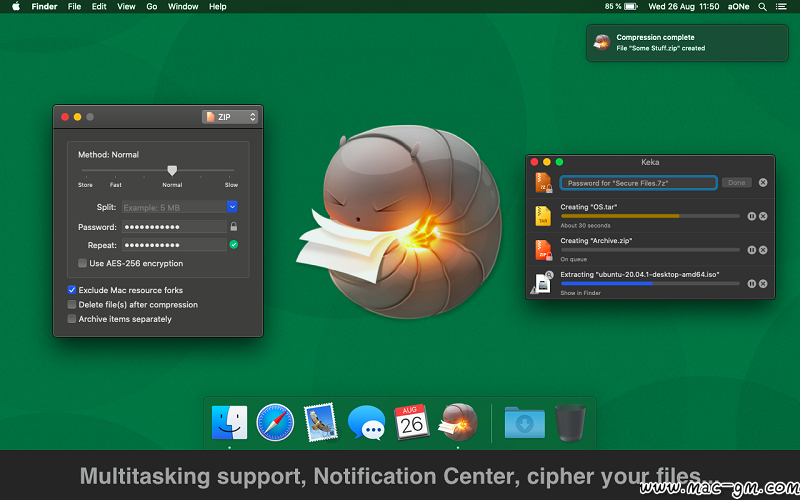Click the Keka window title

tap(650, 162)
